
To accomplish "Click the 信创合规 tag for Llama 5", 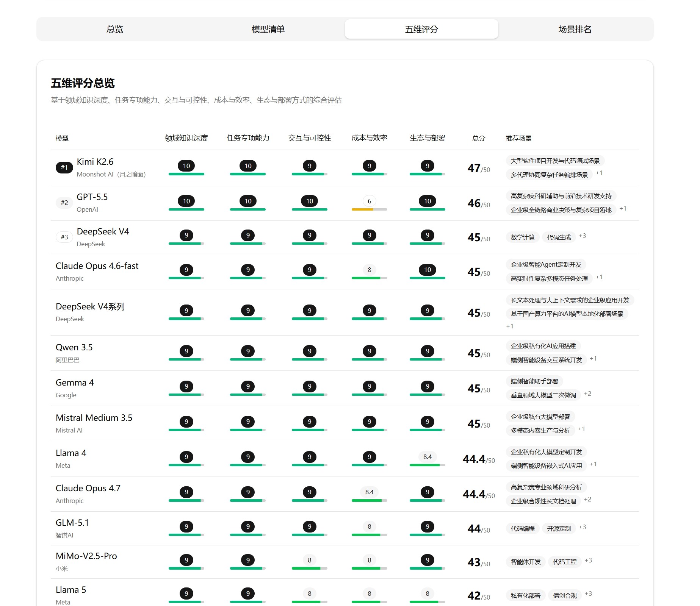I will coord(565,595).
